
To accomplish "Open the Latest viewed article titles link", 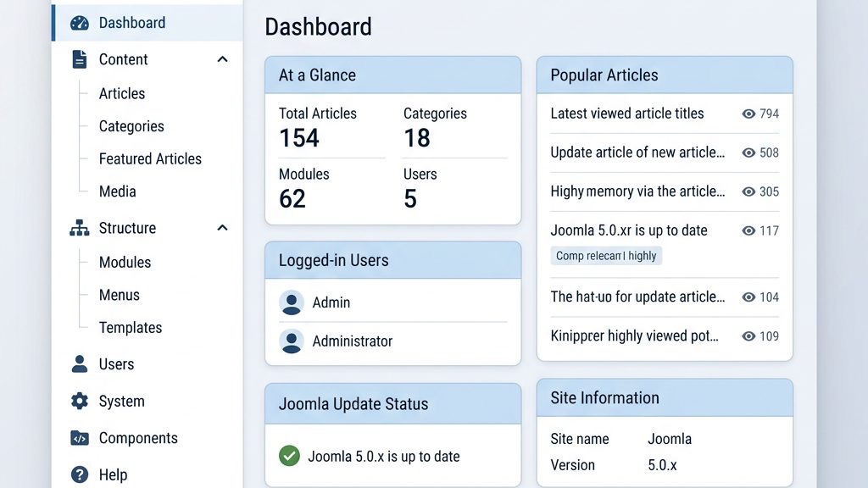I will tap(626, 114).
